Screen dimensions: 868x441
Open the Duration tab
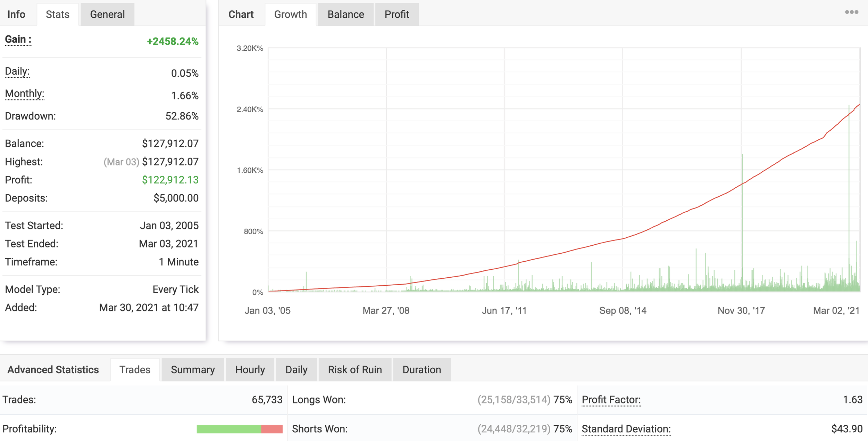pos(422,369)
